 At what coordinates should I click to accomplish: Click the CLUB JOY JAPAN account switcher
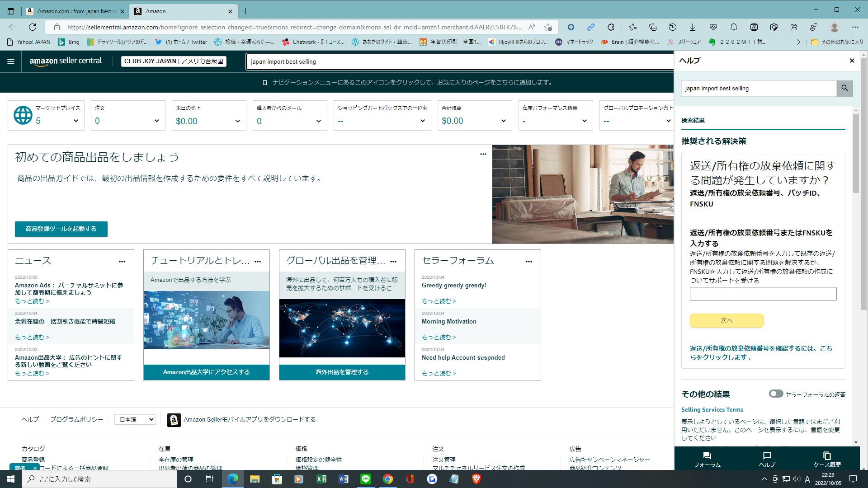click(x=174, y=61)
